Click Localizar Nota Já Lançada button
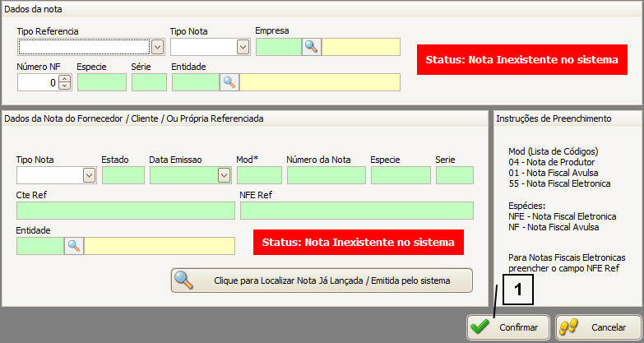The height and width of the screenshot is (343, 644). tap(322, 280)
